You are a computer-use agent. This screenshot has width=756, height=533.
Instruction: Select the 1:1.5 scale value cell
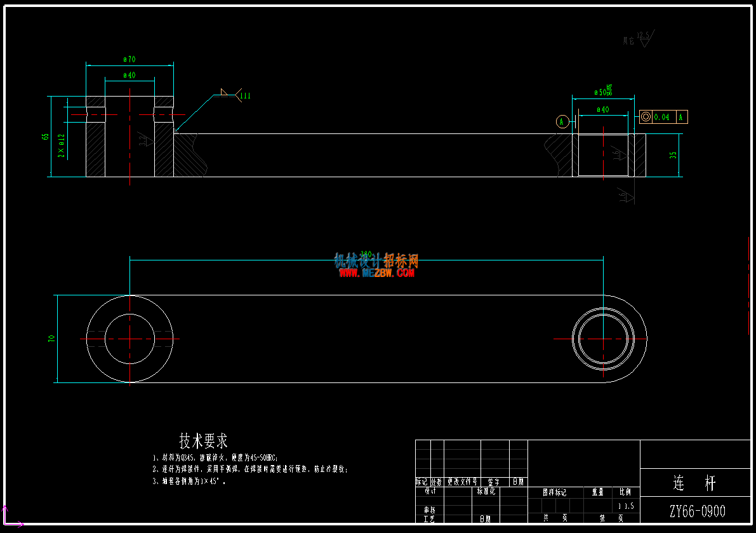click(x=627, y=506)
